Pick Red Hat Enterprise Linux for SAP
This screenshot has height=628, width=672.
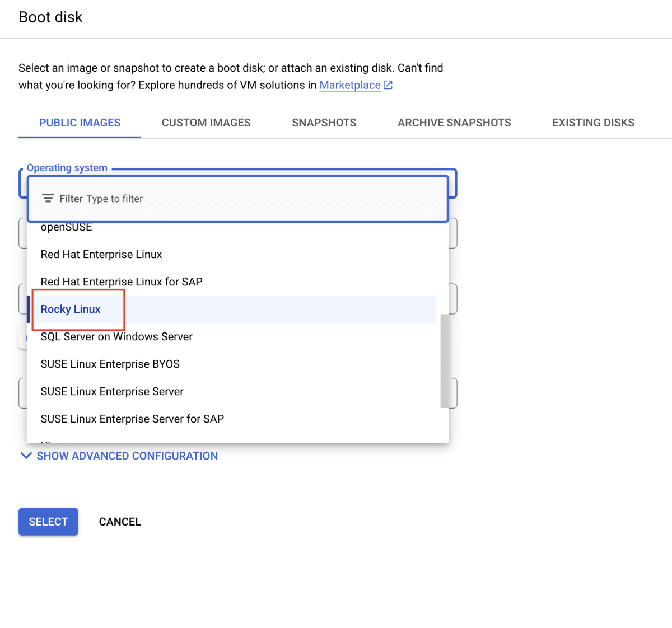tap(231, 282)
